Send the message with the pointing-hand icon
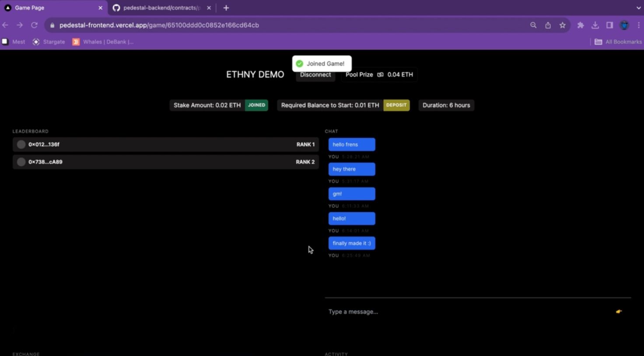This screenshot has height=356, width=644. coord(619,311)
